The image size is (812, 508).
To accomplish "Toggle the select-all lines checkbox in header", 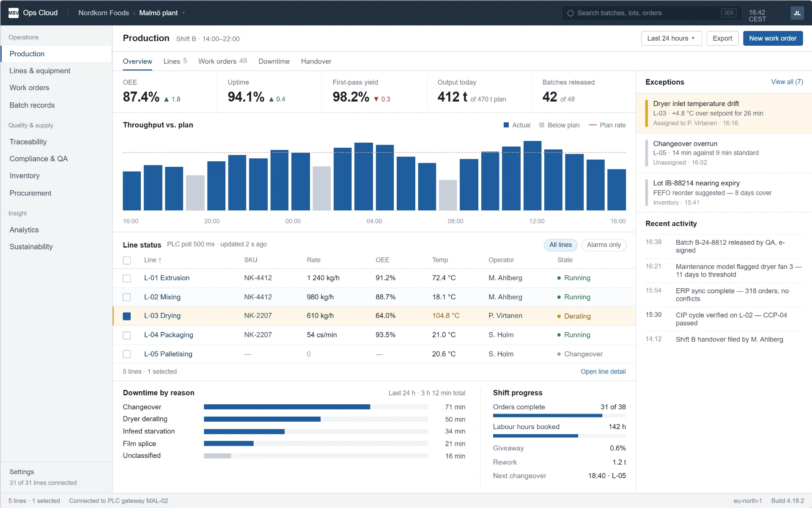I will pos(127,260).
